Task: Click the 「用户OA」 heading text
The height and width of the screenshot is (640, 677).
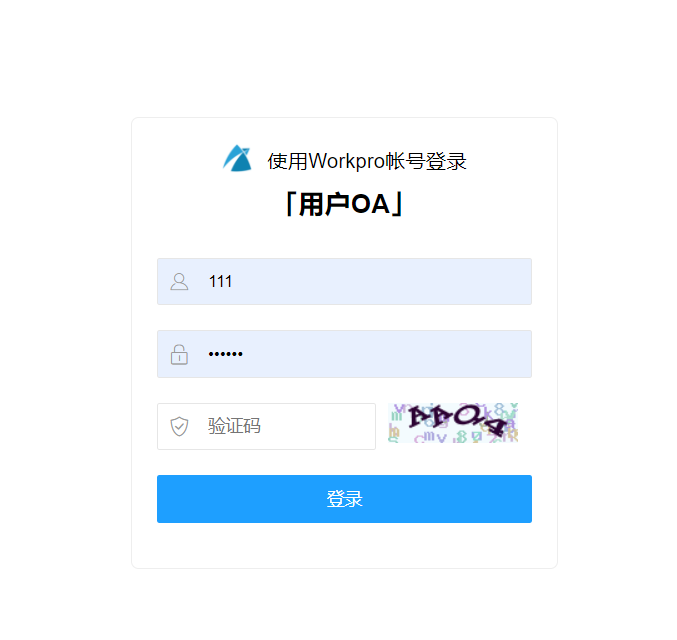Action: [x=344, y=204]
